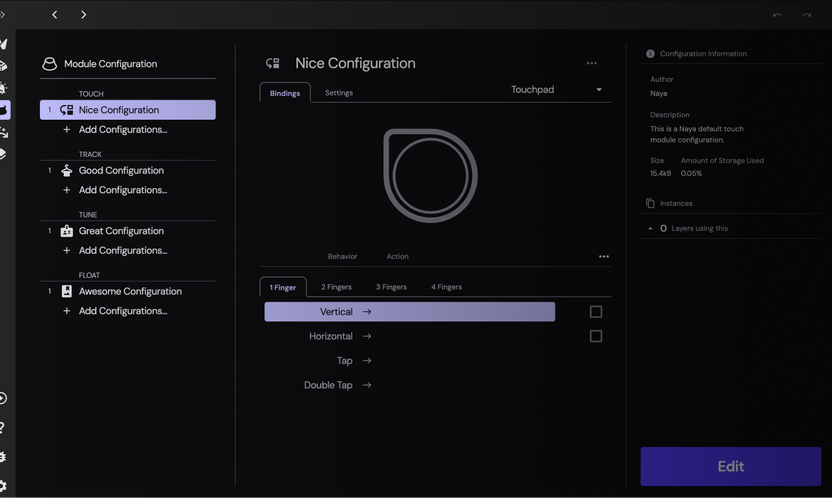Select the 2 Fingers tab
Screen dimensions: 832x499
336,287
